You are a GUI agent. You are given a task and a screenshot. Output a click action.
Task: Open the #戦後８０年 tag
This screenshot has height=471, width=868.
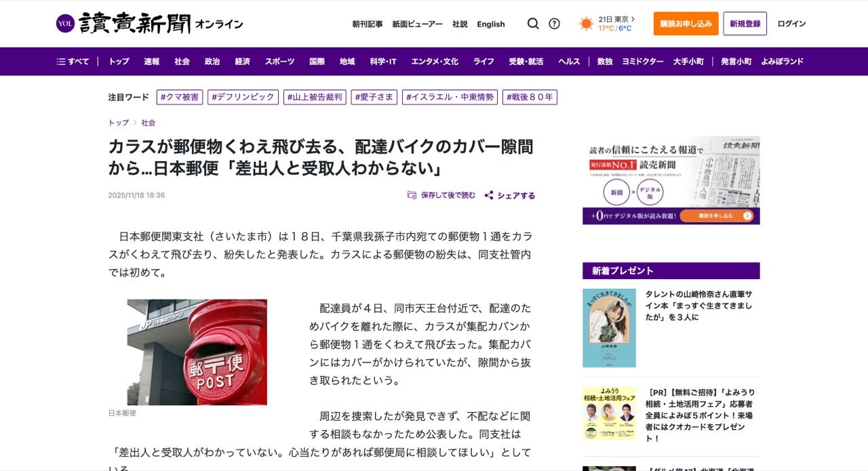(x=530, y=97)
